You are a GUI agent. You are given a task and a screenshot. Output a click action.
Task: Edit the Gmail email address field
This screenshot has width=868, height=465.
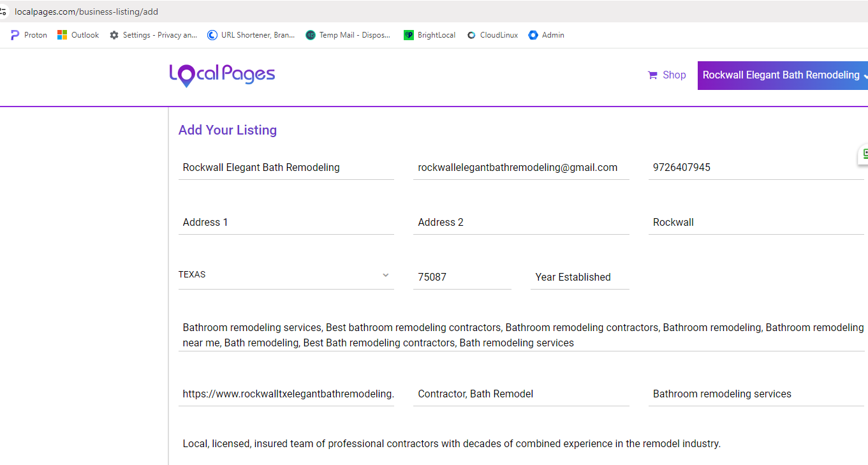point(521,168)
